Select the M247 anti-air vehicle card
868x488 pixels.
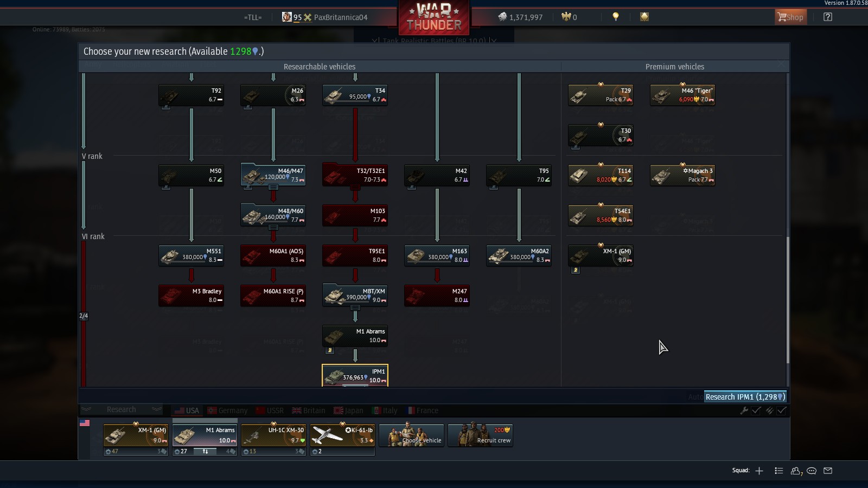coord(437,296)
